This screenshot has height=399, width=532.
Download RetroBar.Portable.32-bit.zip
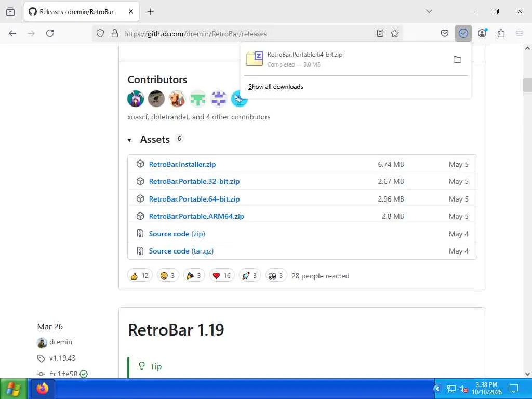click(194, 181)
